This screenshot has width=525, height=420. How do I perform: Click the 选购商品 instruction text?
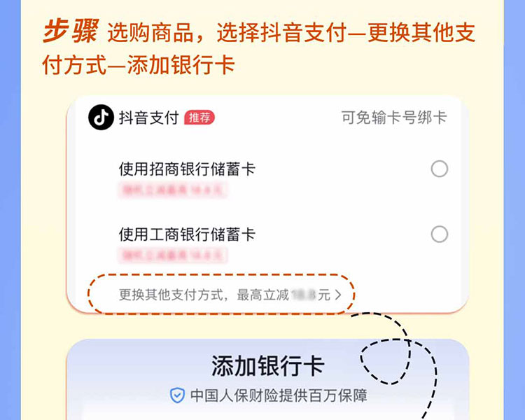[x=150, y=32]
